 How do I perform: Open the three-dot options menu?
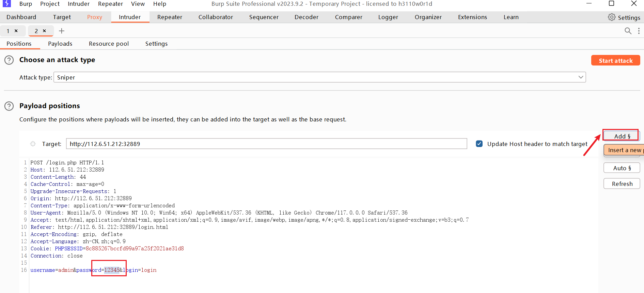(x=639, y=31)
